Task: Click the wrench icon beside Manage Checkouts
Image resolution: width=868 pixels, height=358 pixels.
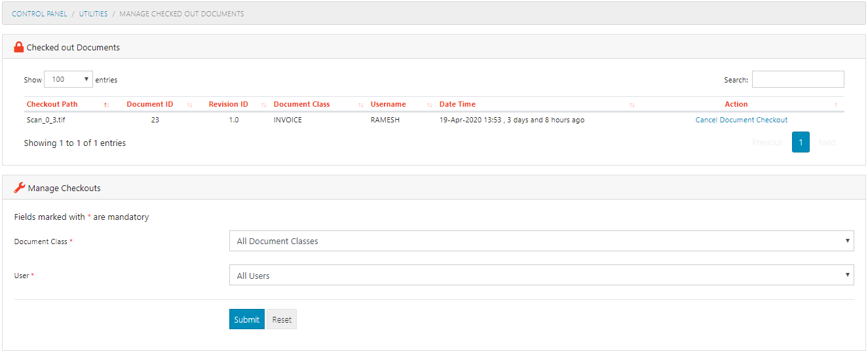Action: pyautogui.click(x=20, y=188)
